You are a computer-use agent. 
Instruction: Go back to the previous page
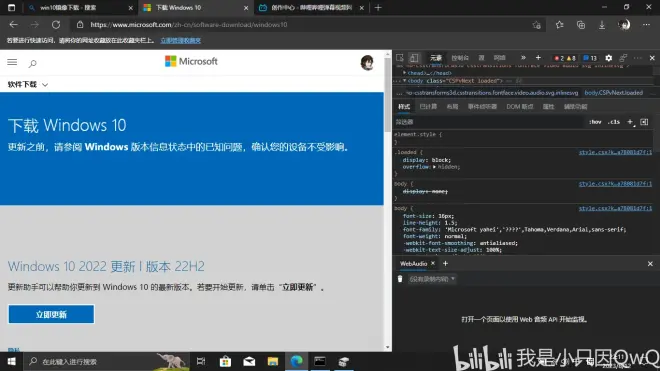point(13,25)
